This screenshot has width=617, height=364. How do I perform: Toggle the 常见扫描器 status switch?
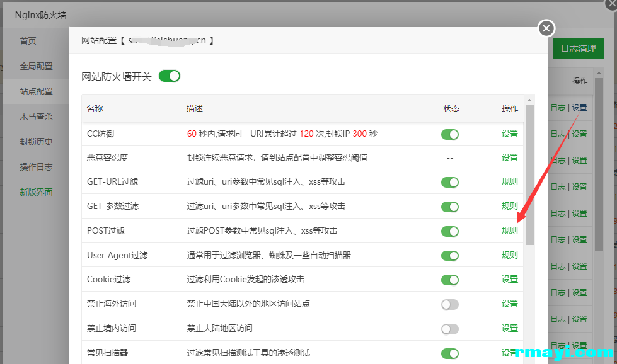point(450,353)
